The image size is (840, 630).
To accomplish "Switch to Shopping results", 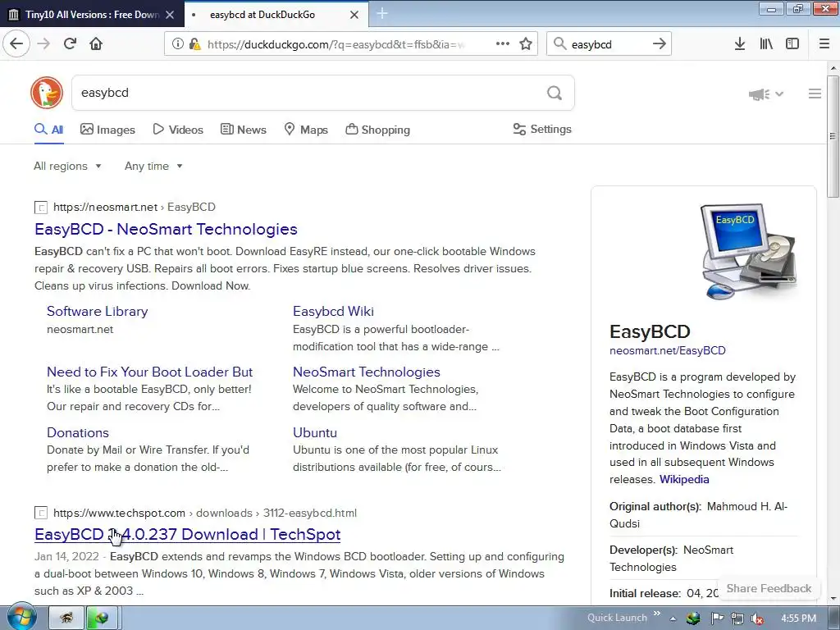I will [377, 130].
